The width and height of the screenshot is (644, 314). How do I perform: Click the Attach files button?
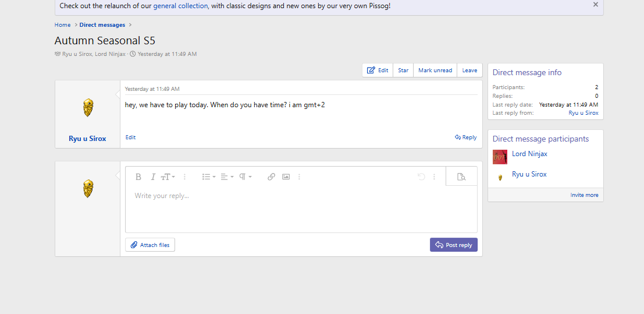pos(150,245)
